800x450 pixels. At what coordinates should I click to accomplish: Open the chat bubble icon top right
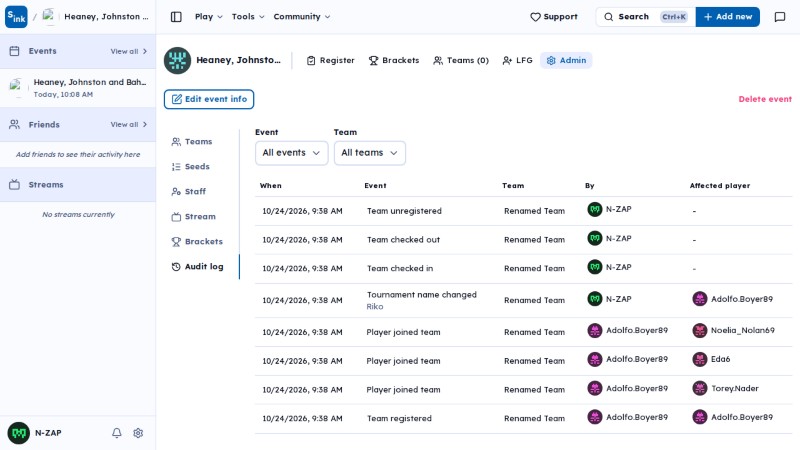coord(780,17)
